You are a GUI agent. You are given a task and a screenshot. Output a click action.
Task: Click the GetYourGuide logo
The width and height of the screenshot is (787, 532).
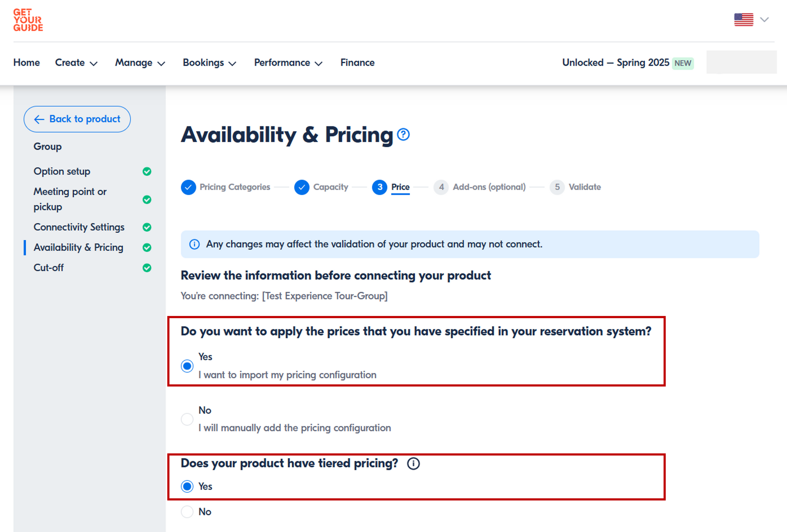(28, 20)
